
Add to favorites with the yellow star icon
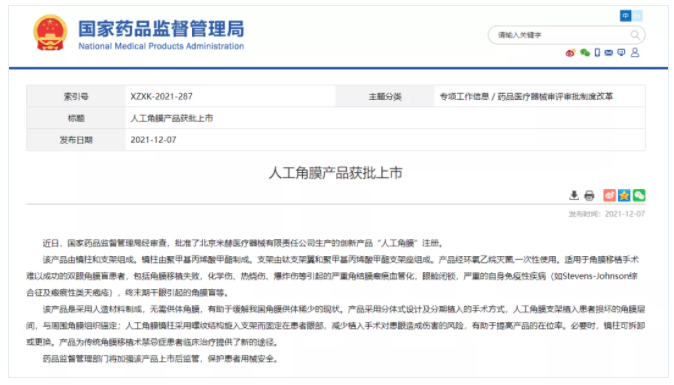(624, 196)
